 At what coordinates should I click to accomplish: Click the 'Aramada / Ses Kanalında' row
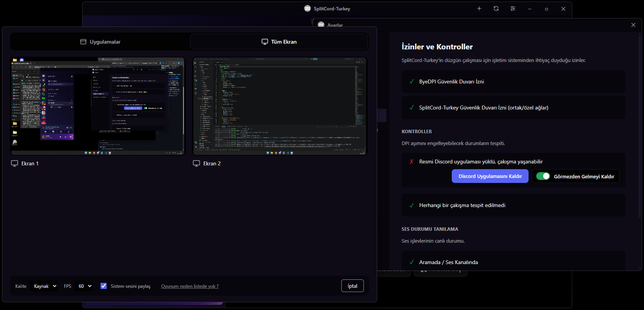pyautogui.click(x=514, y=261)
